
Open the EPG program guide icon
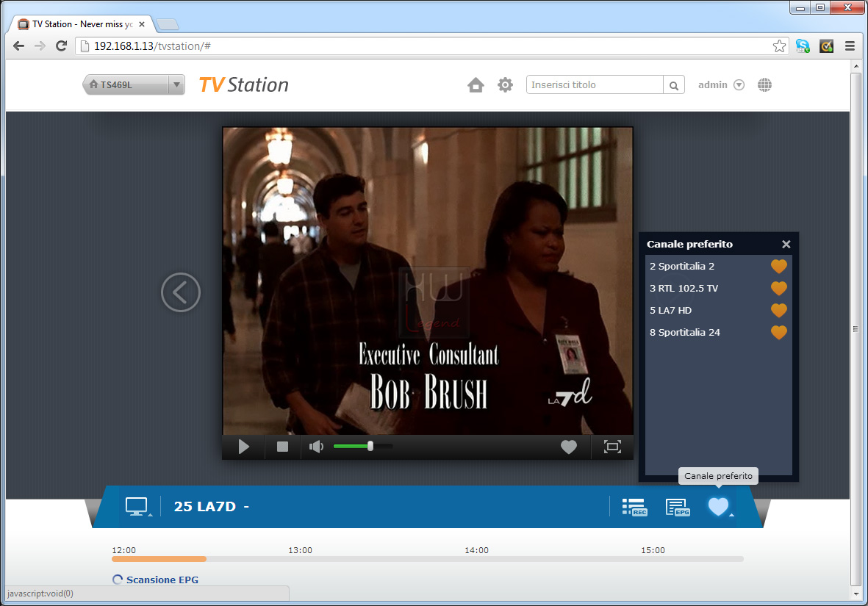point(678,507)
